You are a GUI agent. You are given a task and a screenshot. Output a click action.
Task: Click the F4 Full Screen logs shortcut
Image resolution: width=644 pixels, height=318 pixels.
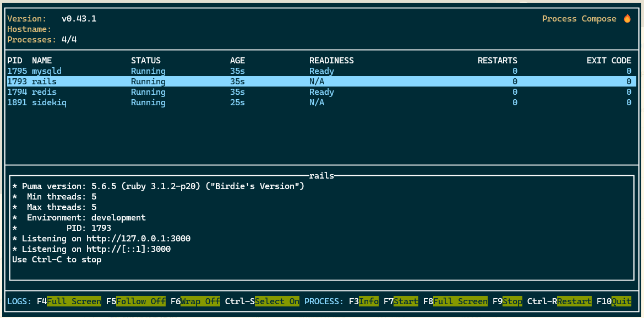pos(69,301)
